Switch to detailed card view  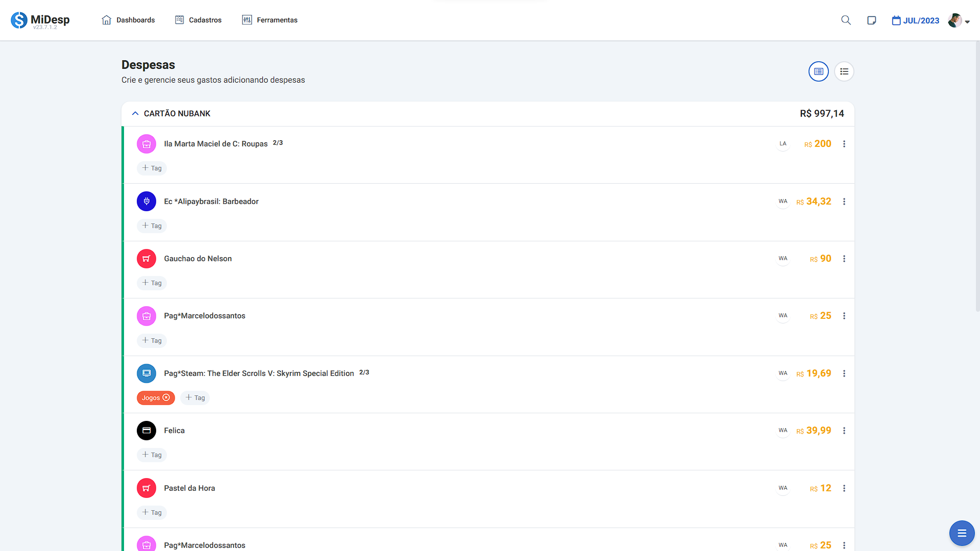818,71
